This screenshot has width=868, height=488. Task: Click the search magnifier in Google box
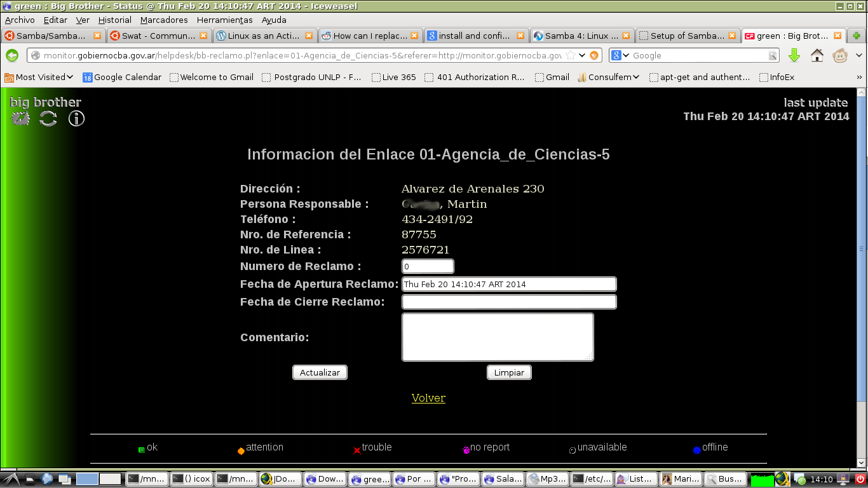click(x=773, y=56)
